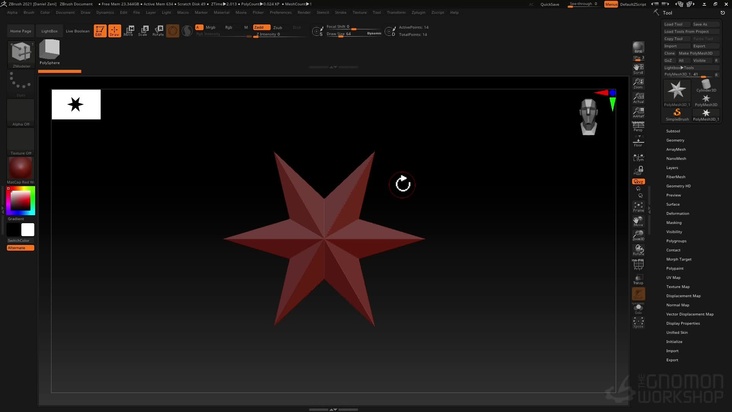Click the Load Tool button
732x412 pixels.
[x=675, y=23]
